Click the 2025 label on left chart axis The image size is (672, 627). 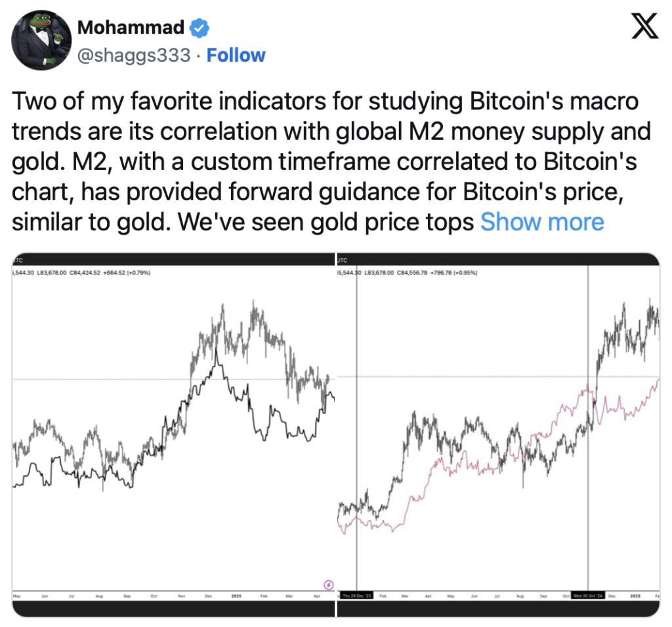point(236,596)
